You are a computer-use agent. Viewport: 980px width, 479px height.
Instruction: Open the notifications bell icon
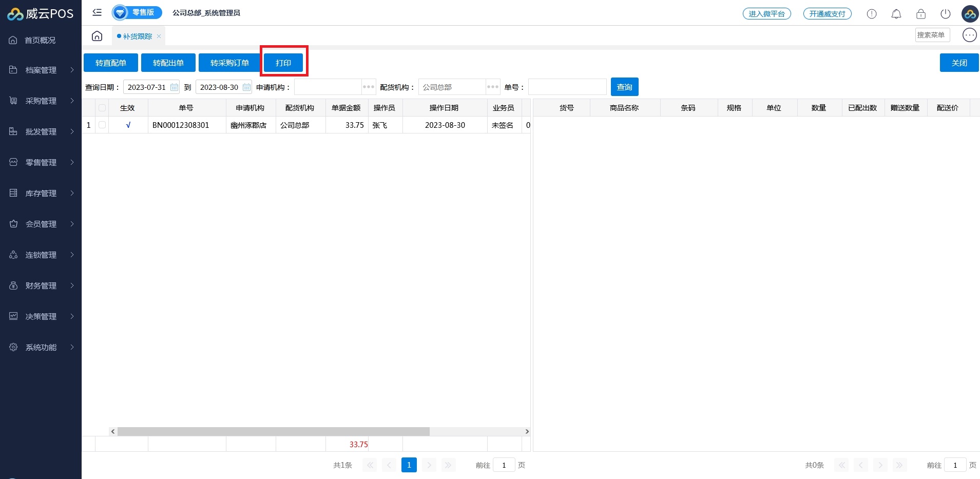896,14
